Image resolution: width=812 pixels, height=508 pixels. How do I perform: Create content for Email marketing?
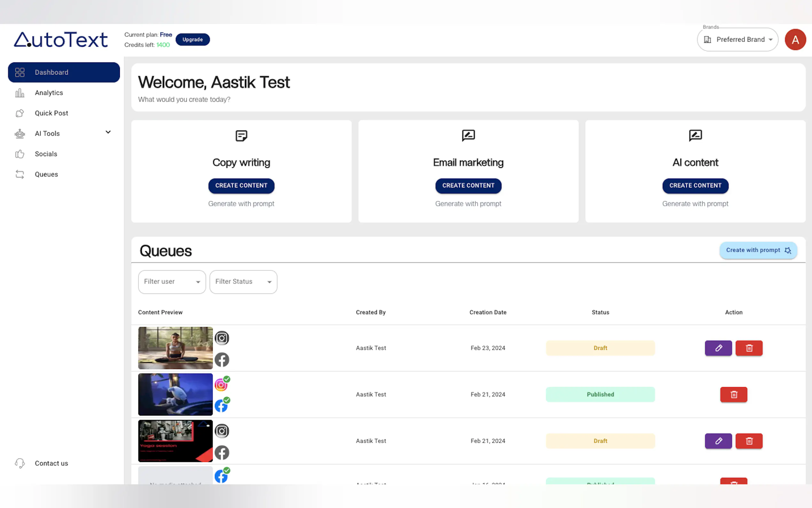468,186
